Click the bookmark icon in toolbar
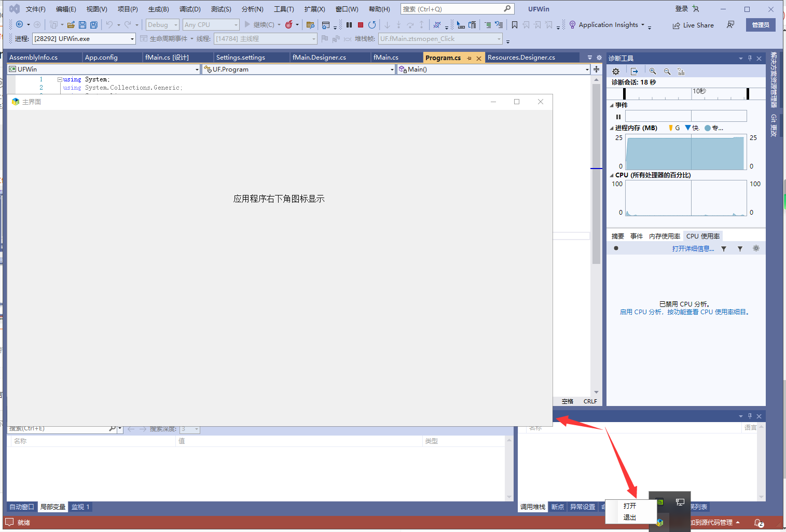786x532 pixels. 515,25
